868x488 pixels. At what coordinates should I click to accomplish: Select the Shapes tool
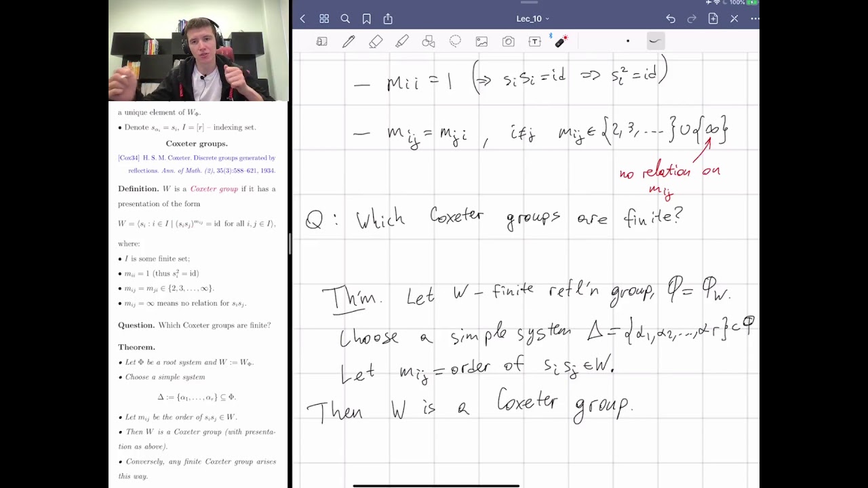tap(429, 42)
